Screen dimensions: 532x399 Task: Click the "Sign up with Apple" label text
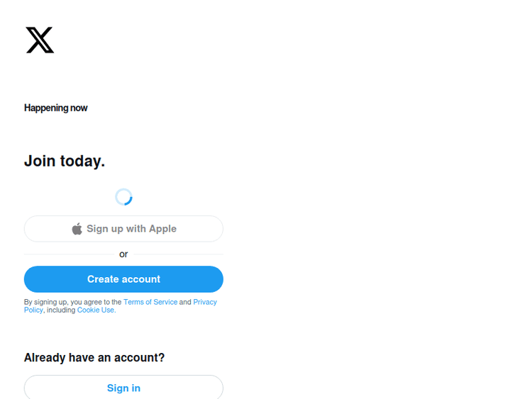(131, 229)
